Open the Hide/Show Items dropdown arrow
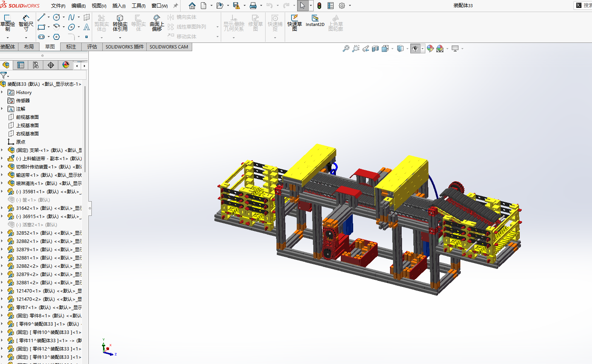 coord(423,49)
